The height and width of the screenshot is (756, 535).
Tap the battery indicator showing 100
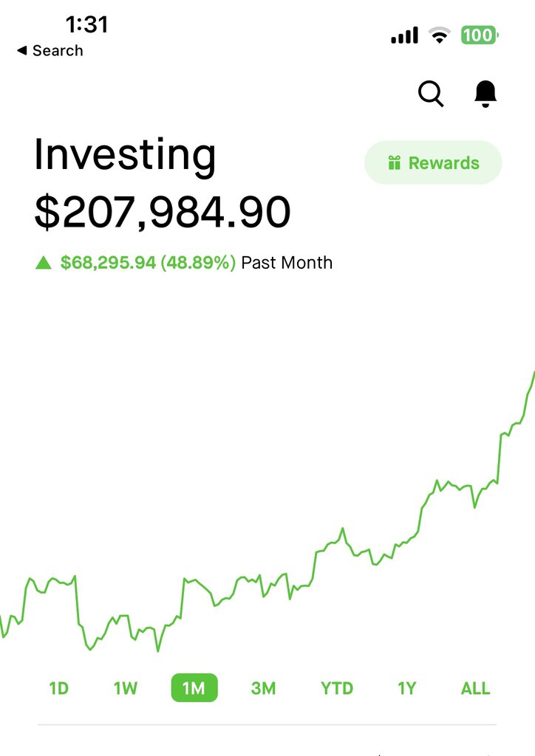coord(479,35)
